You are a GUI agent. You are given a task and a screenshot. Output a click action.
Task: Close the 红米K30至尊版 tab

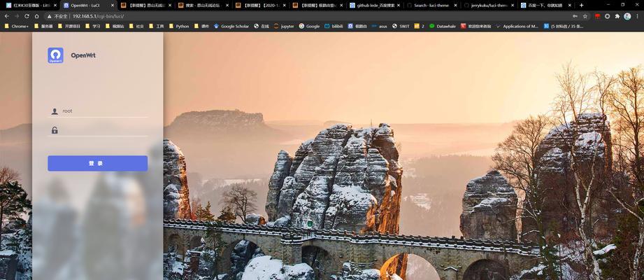pos(55,6)
